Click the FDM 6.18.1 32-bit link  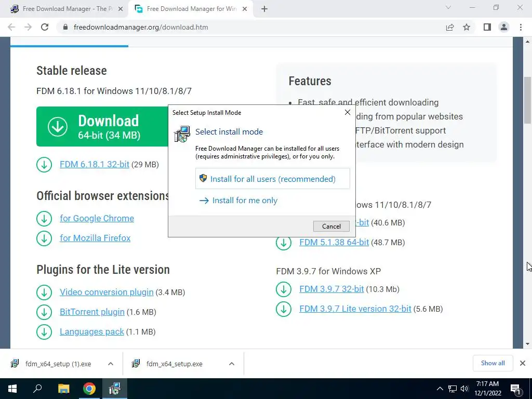[x=95, y=165]
